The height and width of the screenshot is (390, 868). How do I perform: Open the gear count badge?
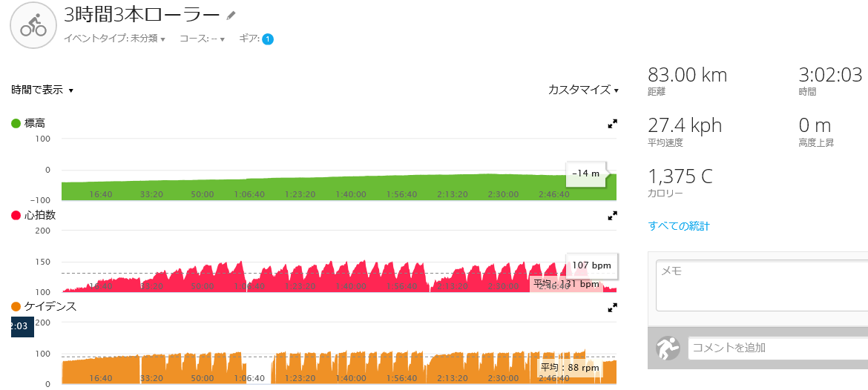[268, 39]
